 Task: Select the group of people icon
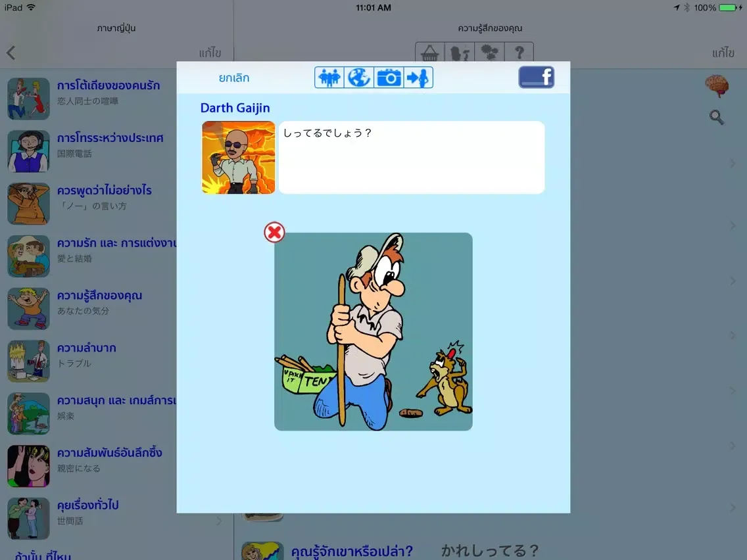(329, 78)
